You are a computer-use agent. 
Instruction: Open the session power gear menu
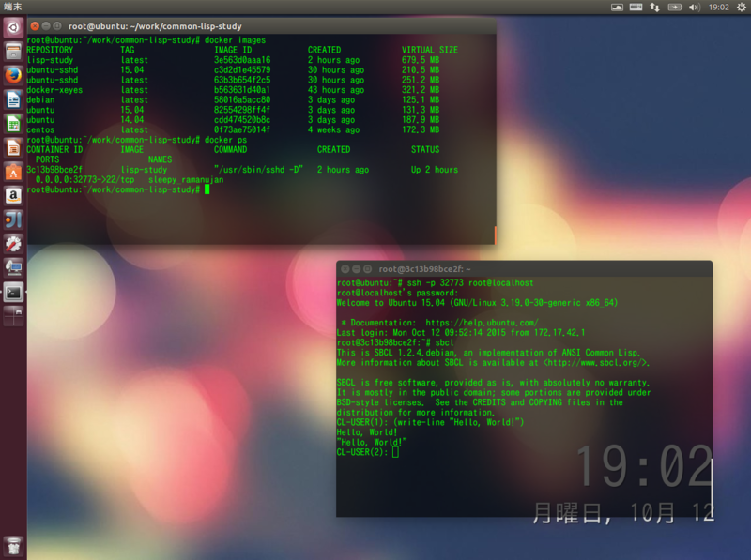pos(741,7)
